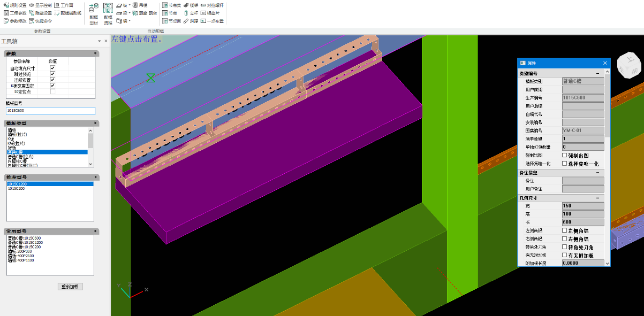644x316 pixels.
Task: Click the 对拉螺杆 tie rod tool
Action: coord(211,5)
